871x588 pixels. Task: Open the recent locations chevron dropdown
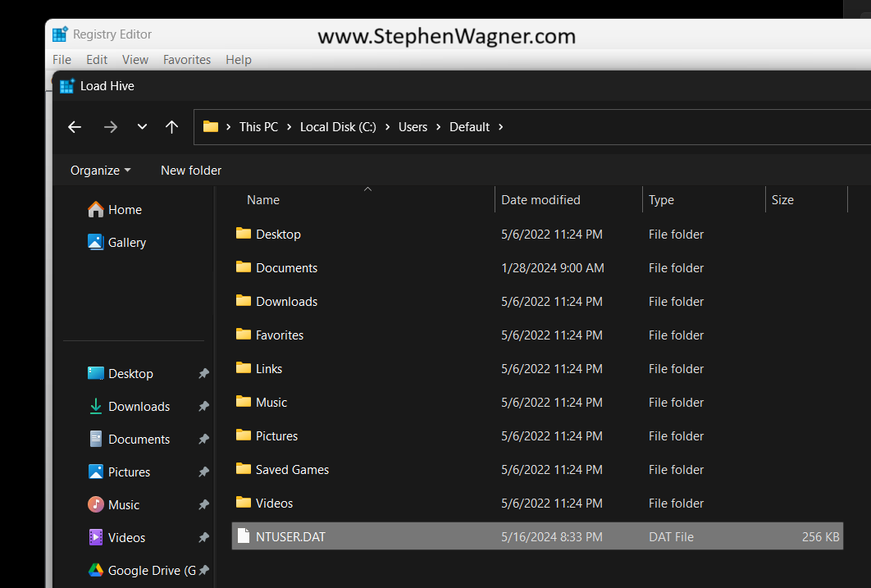click(x=142, y=127)
